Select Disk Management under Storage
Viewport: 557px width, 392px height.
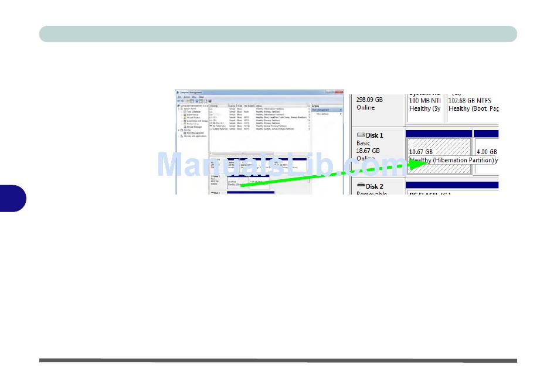(195, 133)
